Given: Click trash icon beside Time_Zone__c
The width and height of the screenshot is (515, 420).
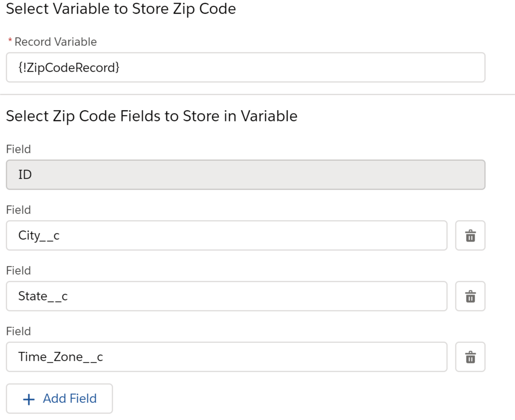Looking at the screenshot, I should pyautogui.click(x=470, y=357).
